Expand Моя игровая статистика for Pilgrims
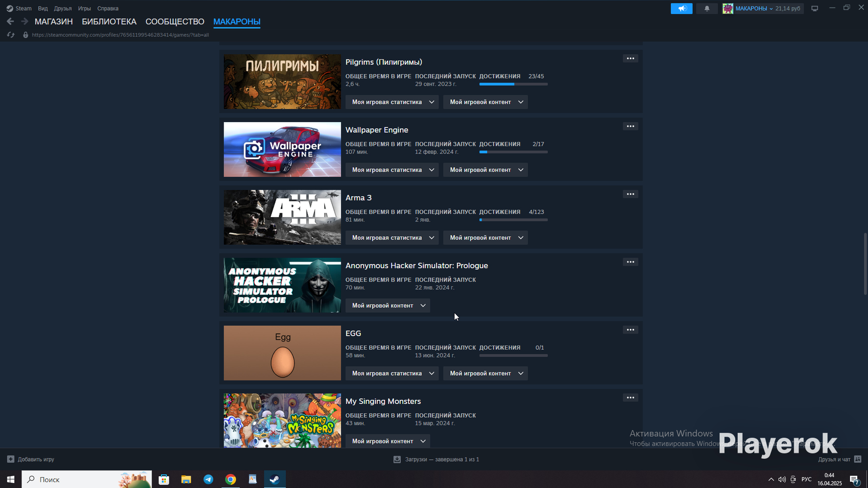The width and height of the screenshot is (868, 488). [x=392, y=102]
